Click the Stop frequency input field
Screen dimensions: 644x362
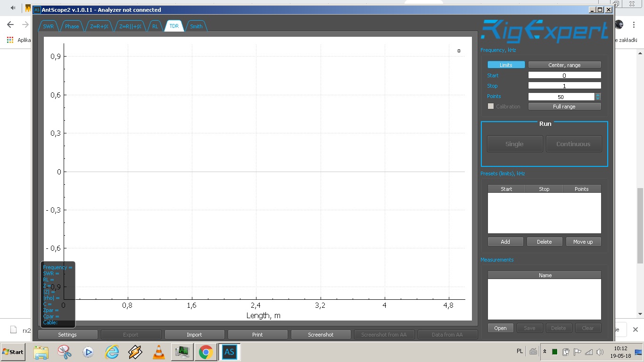564,86
